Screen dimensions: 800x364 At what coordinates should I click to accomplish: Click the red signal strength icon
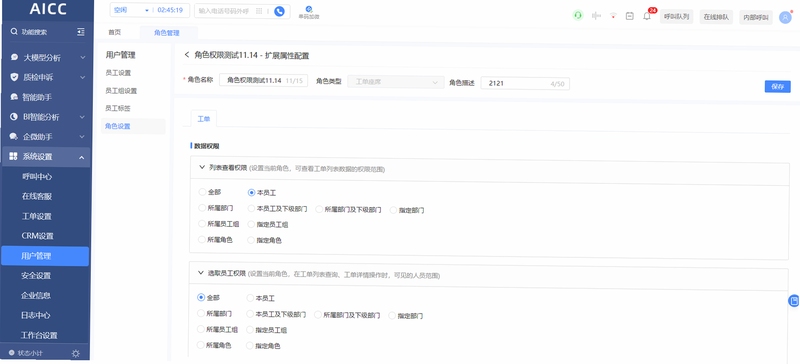pos(613,16)
